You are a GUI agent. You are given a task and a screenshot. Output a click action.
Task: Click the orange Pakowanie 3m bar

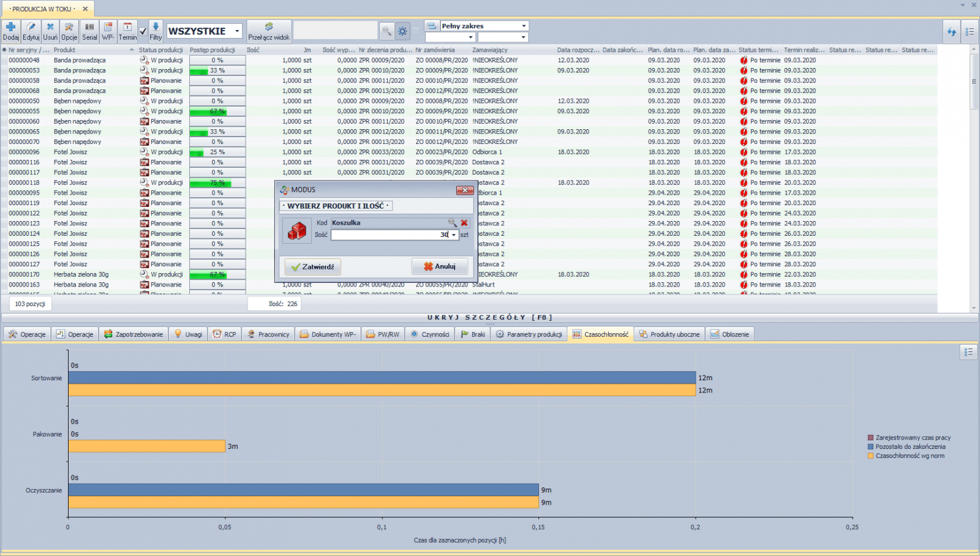click(x=147, y=446)
